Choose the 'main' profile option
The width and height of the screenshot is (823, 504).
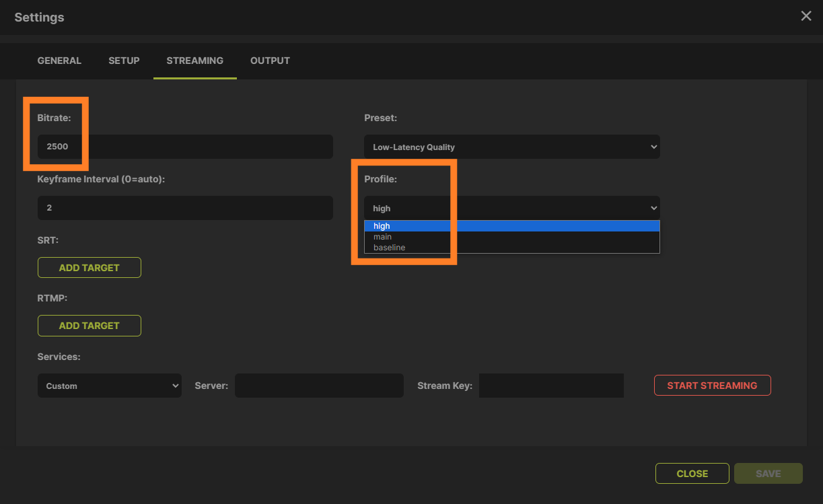point(512,237)
